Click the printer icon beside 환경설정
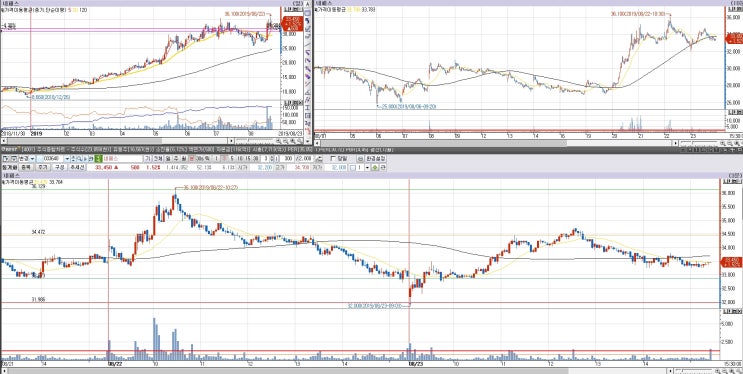 [361, 158]
